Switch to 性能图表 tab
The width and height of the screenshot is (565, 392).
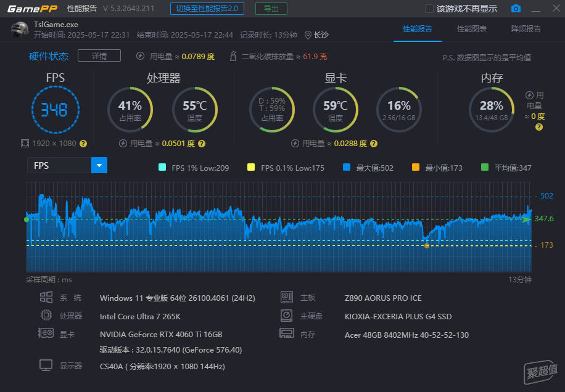(x=472, y=29)
